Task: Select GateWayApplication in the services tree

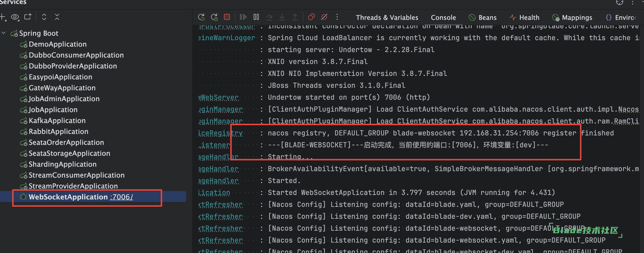Action: click(62, 88)
